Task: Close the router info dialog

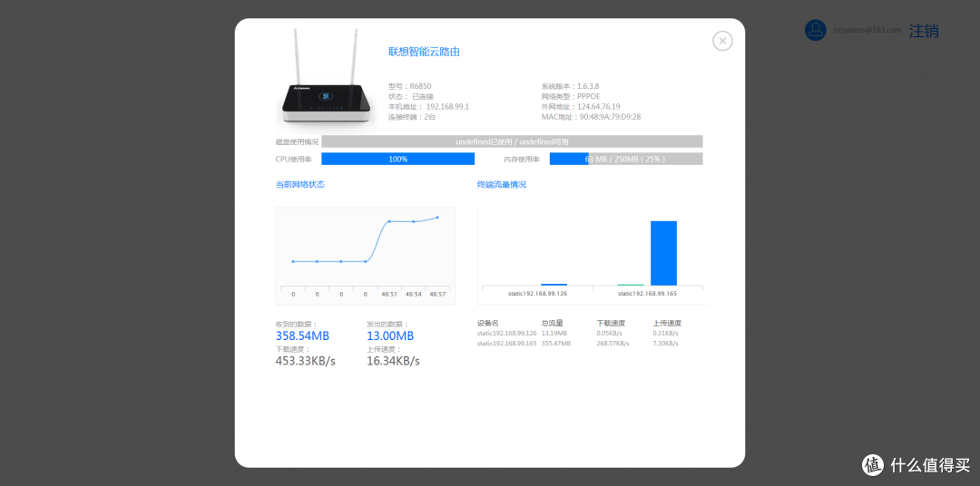Action: point(722,41)
